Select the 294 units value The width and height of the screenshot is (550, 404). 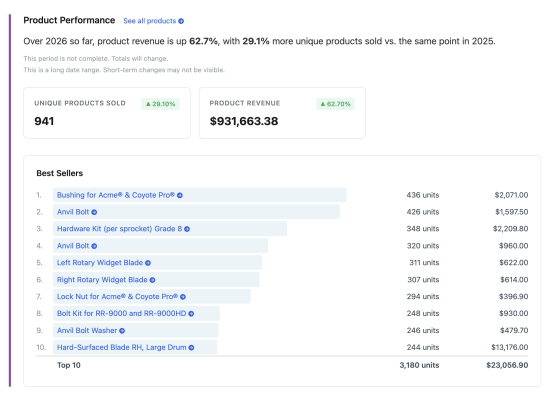[x=423, y=296]
